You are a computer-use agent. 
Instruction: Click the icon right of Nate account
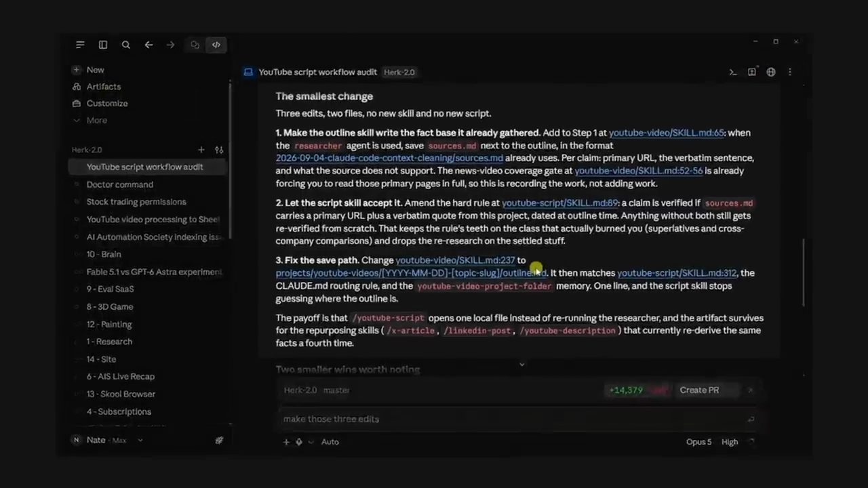pos(219,441)
